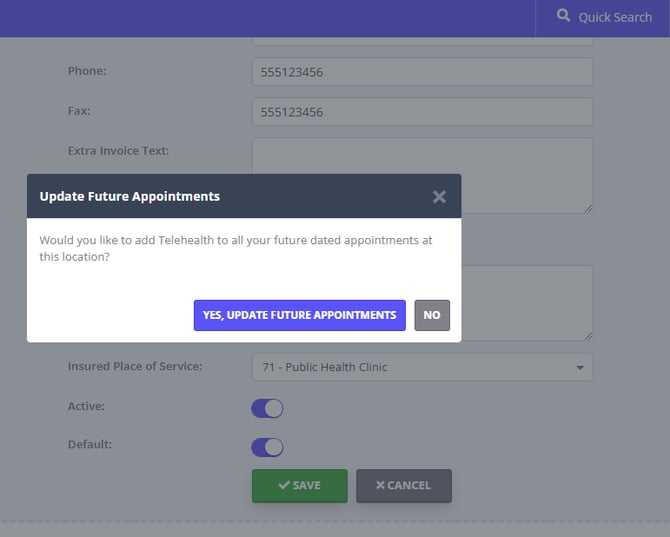Click the text area right of the dialog
This screenshot has width=670, height=537.
(527, 303)
